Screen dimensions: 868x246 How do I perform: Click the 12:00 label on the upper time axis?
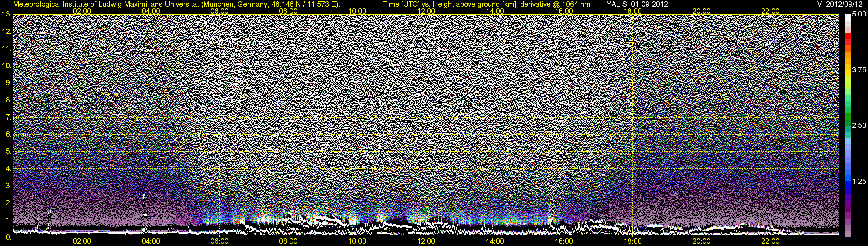[426, 11]
